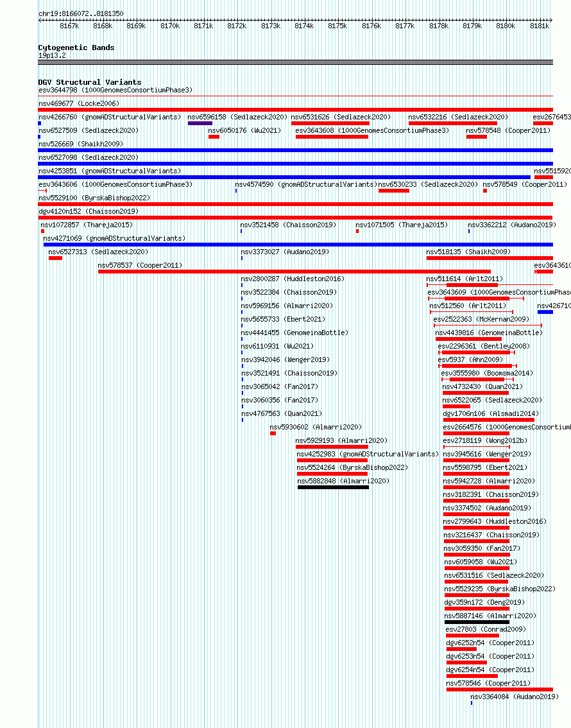Viewport: 571px width, 728px height.
Task: Open dgv1706n106 (Alsmadi2014) variant
Action: coord(491,413)
